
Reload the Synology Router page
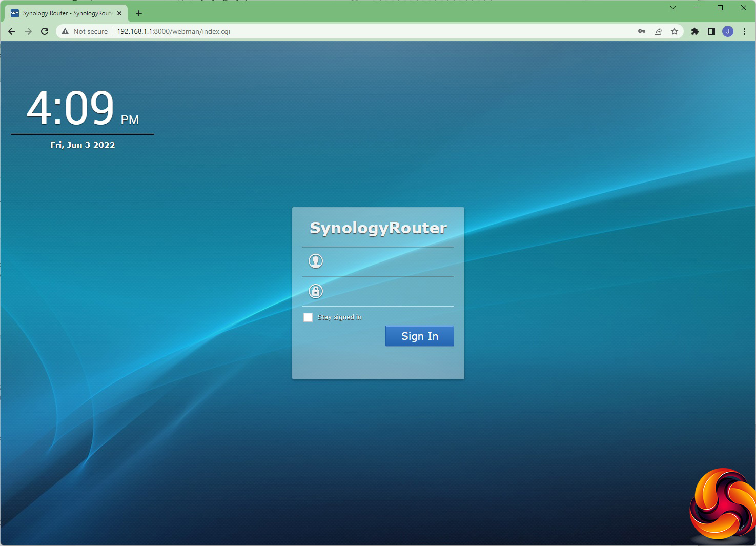tap(45, 31)
